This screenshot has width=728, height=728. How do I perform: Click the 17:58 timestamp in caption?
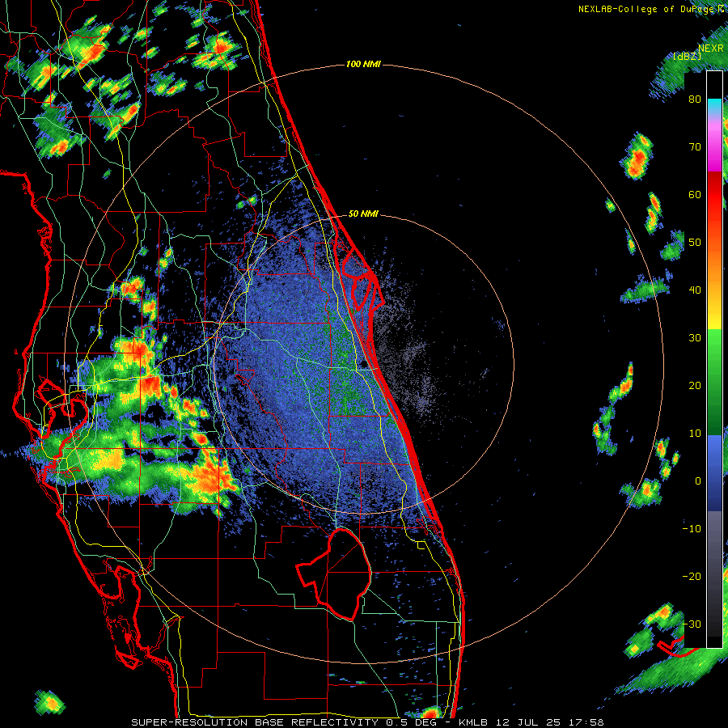[587, 722]
